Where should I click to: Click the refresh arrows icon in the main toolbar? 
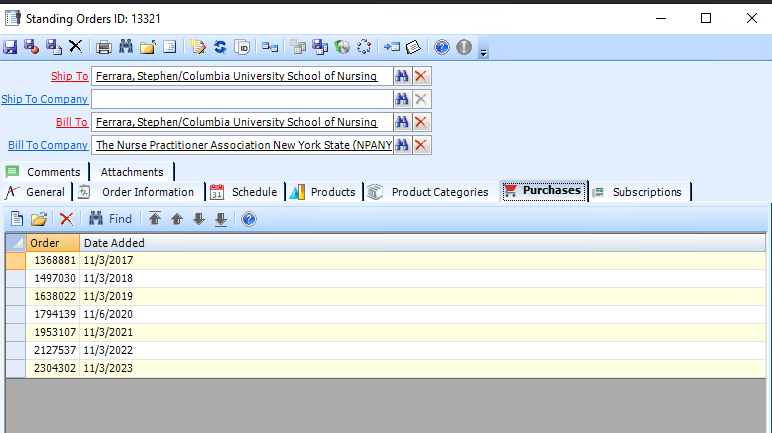pos(220,47)
